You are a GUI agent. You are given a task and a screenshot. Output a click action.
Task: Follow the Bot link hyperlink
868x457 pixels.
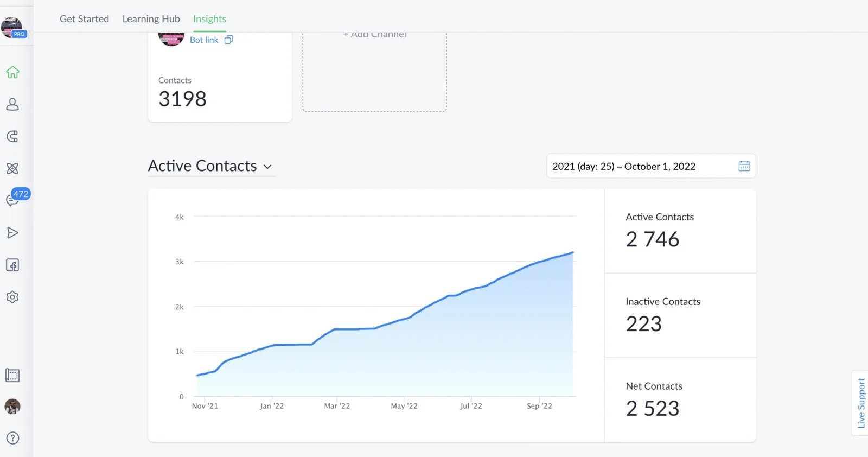click(x=204, y=40)
